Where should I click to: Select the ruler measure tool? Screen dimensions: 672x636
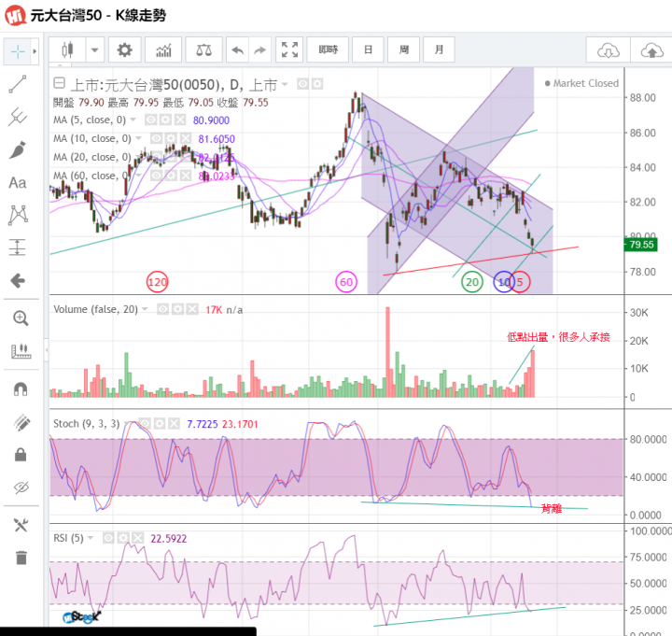pos(21,351)
